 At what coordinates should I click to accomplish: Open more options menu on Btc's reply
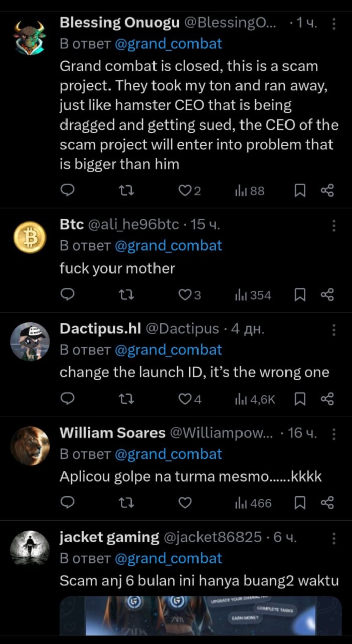tap(334, 226)
